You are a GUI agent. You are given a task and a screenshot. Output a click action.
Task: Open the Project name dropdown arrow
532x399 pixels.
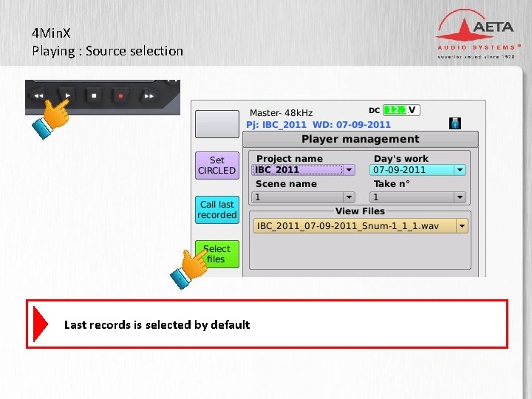[x=349, y=170]
